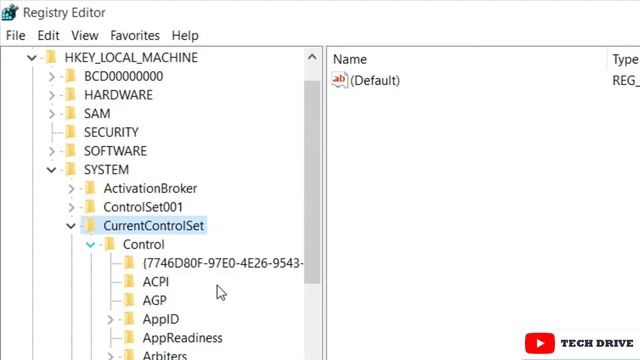Screen dimensions: 640x360
Task: Click the {7746D80F-97E0 folder icon
Action: pos(129,263)
